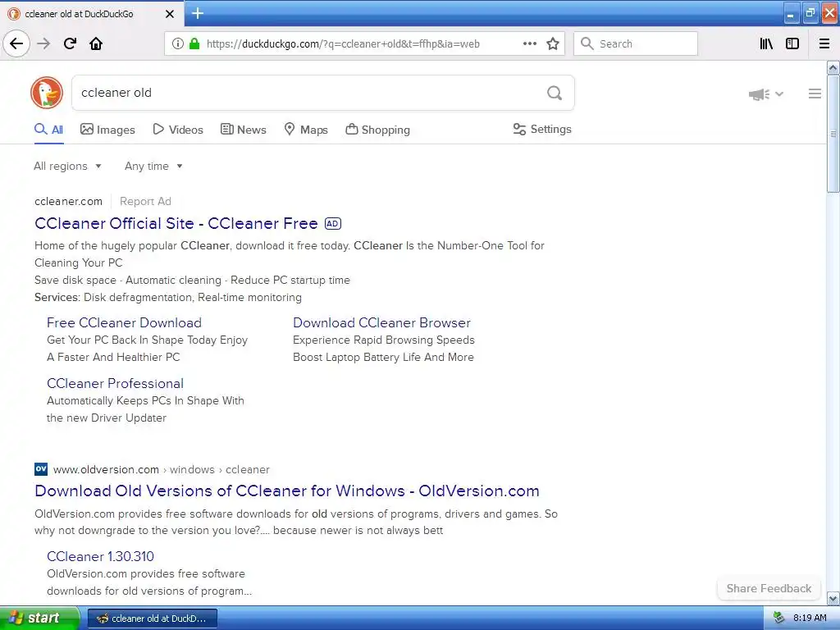Bookmark this page with the star
This screenshot has width=840, height=630.
coord(553,43)
